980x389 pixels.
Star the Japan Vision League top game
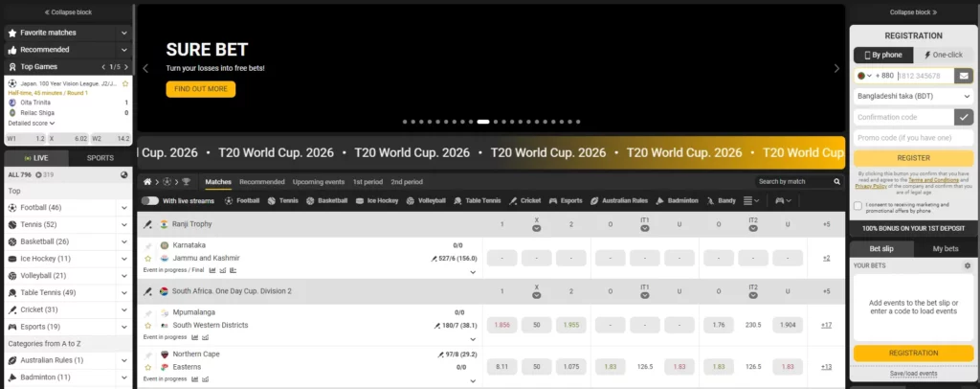coord(125,83)
